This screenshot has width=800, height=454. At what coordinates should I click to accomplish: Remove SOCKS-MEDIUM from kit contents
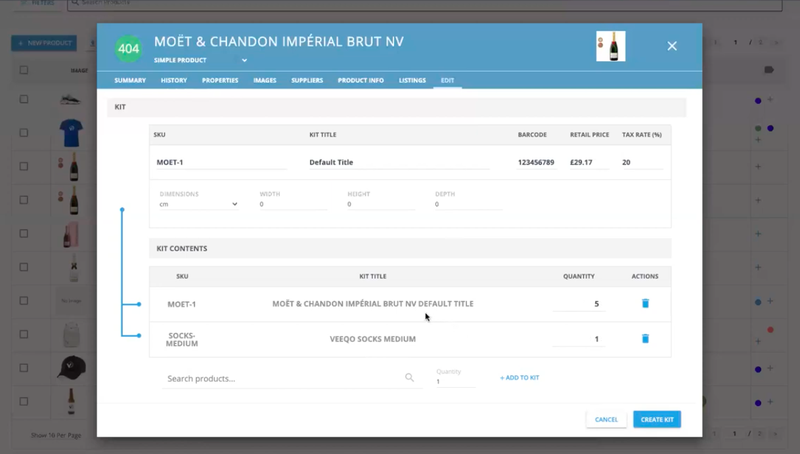pos(645,339)
